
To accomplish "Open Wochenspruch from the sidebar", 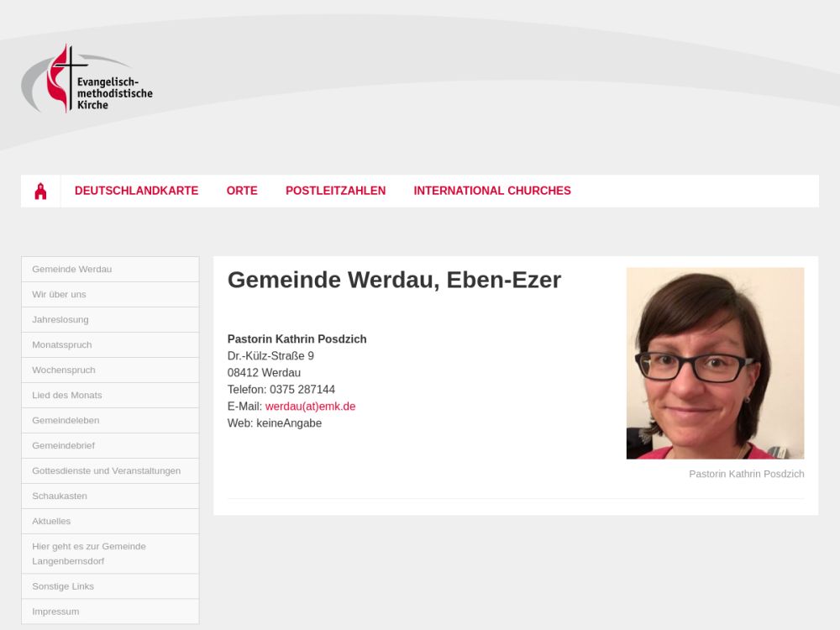I will [x=110, y=370].
